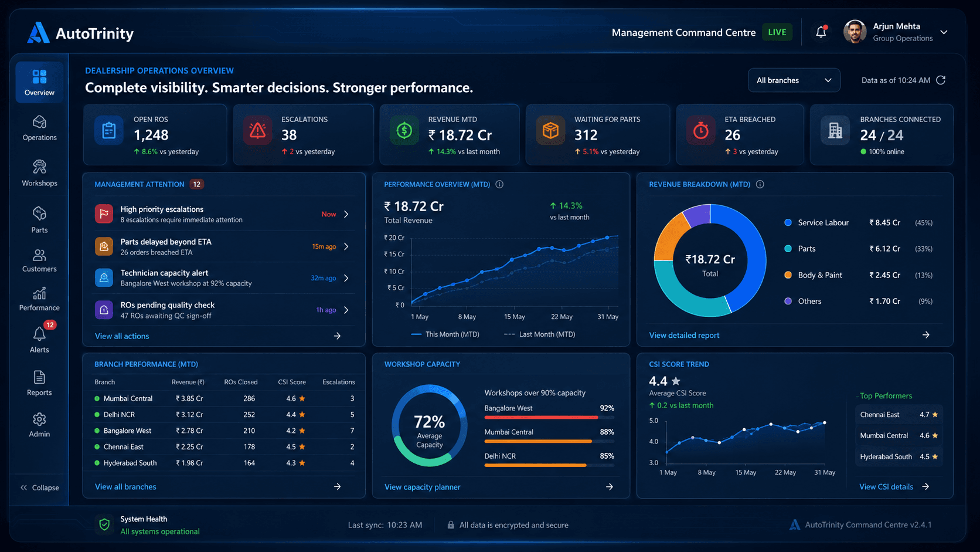Click View CSI details link
Viewport: 980px width, 552px height.
point(886,487)
